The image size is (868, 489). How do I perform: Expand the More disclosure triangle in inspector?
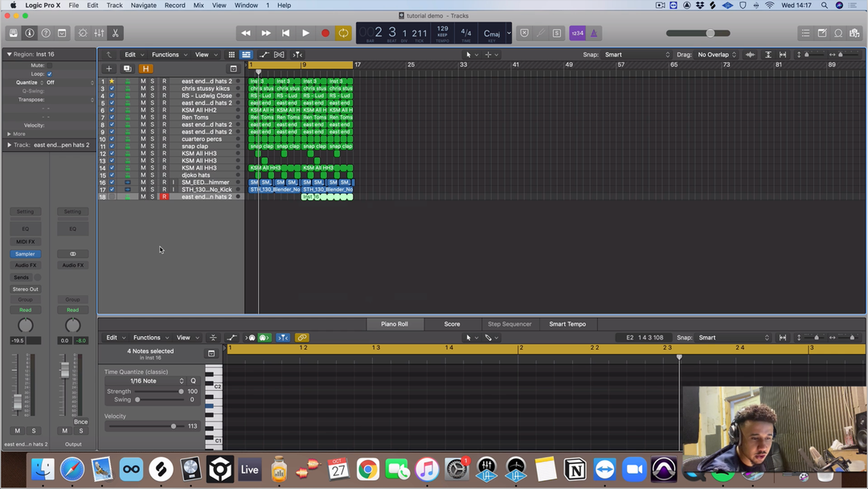click(x=10, y=134)
